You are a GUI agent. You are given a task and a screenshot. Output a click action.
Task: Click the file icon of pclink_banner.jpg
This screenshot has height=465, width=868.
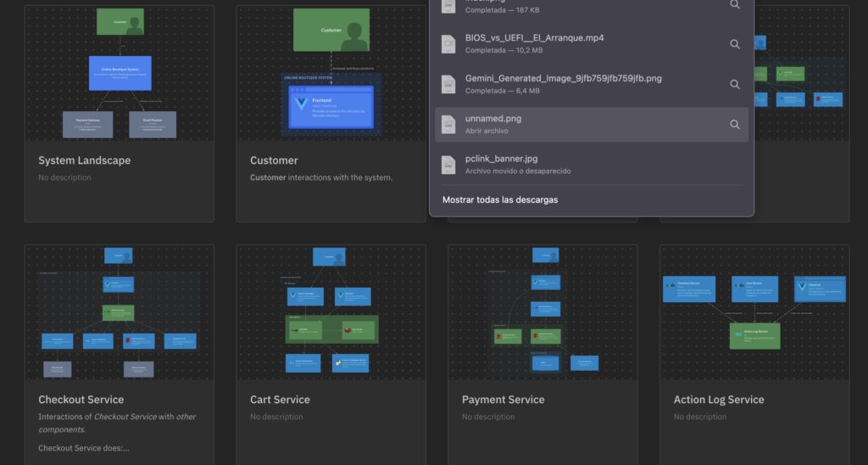coord(448,165)
